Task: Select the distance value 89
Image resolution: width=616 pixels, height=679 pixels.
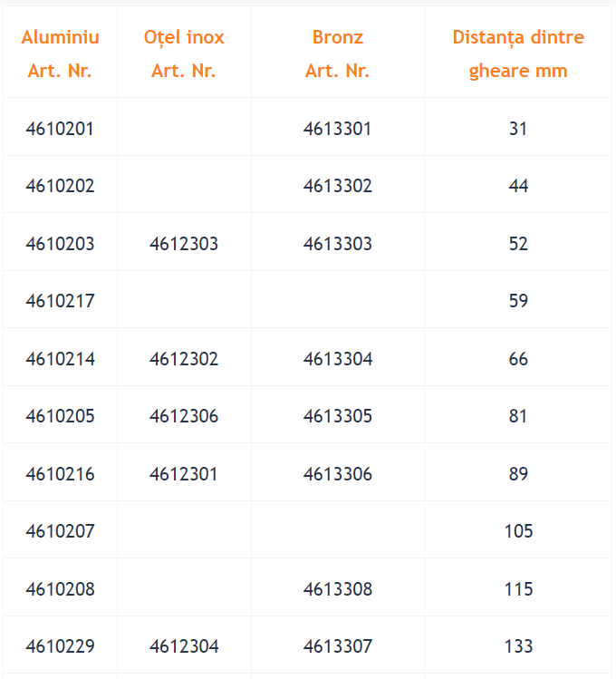Action: (518, 474)
